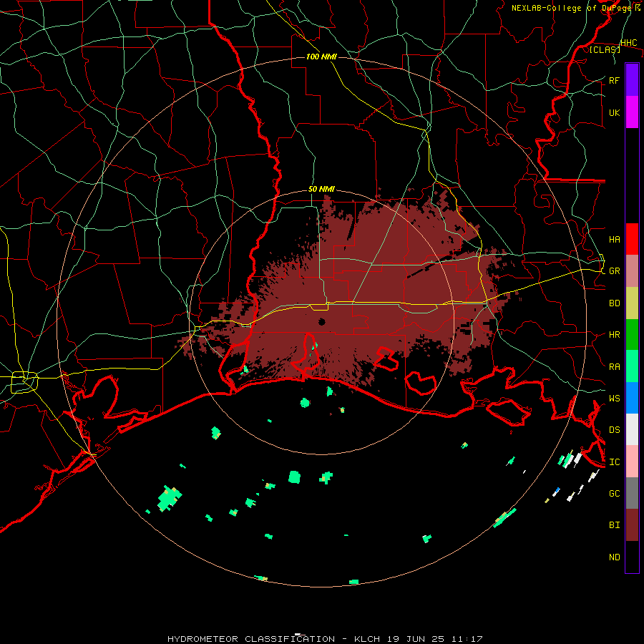
Task: Click the yellow highway loop in the west
Action: tap(24, 381)
